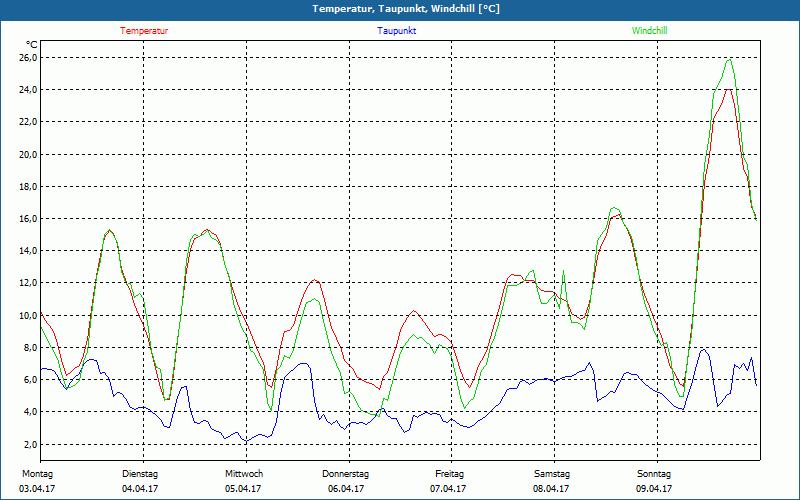Click the °C unit label on axis
This screenshot has height=500, width=800.
(32, 44)
